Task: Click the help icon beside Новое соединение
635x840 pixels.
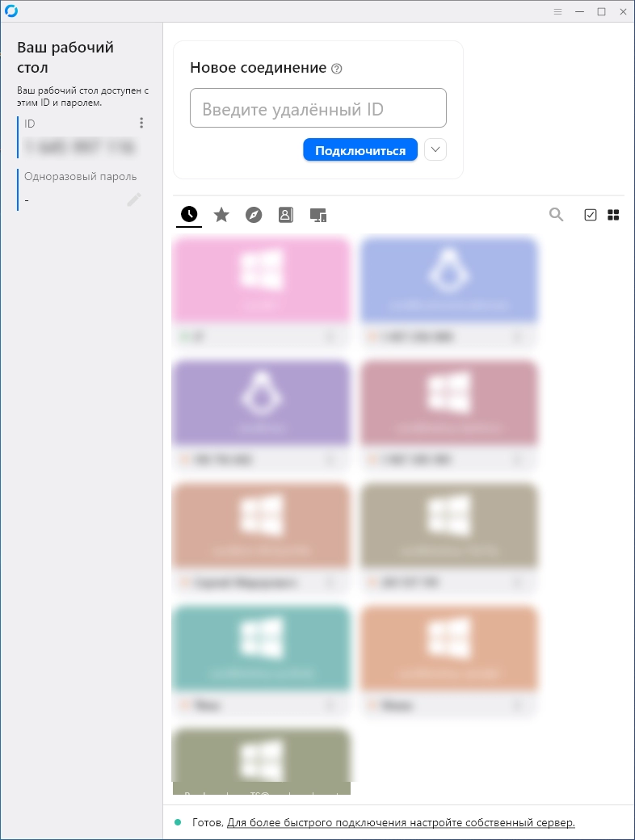Action: coord(337,69)
